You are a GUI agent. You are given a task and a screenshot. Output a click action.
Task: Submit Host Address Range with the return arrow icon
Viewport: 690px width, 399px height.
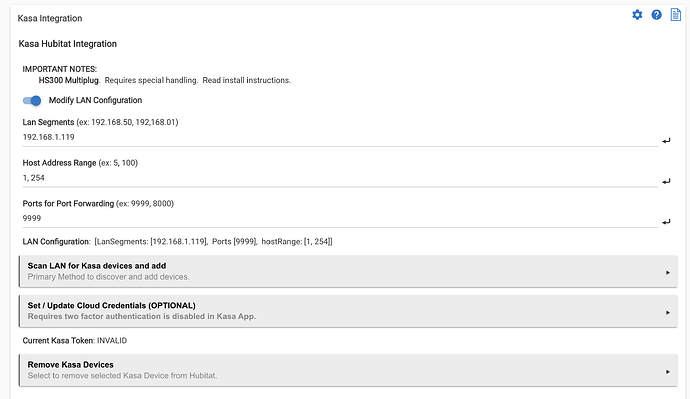(666, 181)
